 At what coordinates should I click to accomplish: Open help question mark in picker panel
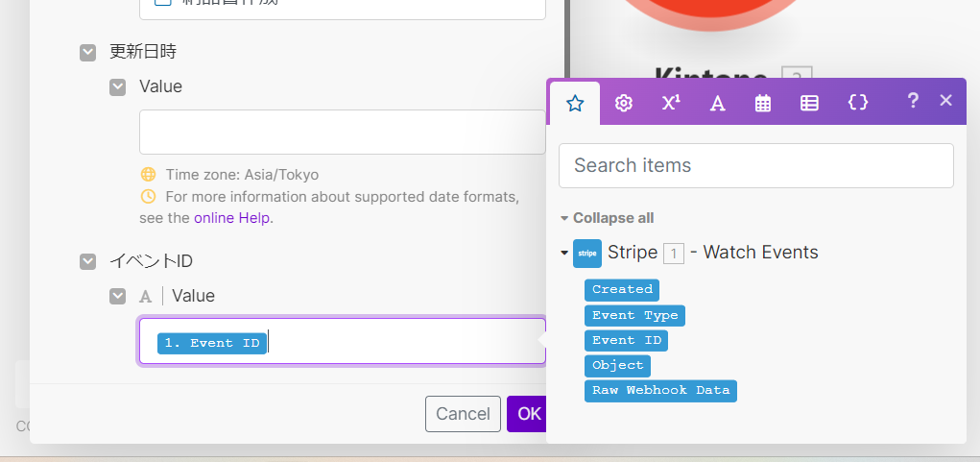tap(913, 101)
